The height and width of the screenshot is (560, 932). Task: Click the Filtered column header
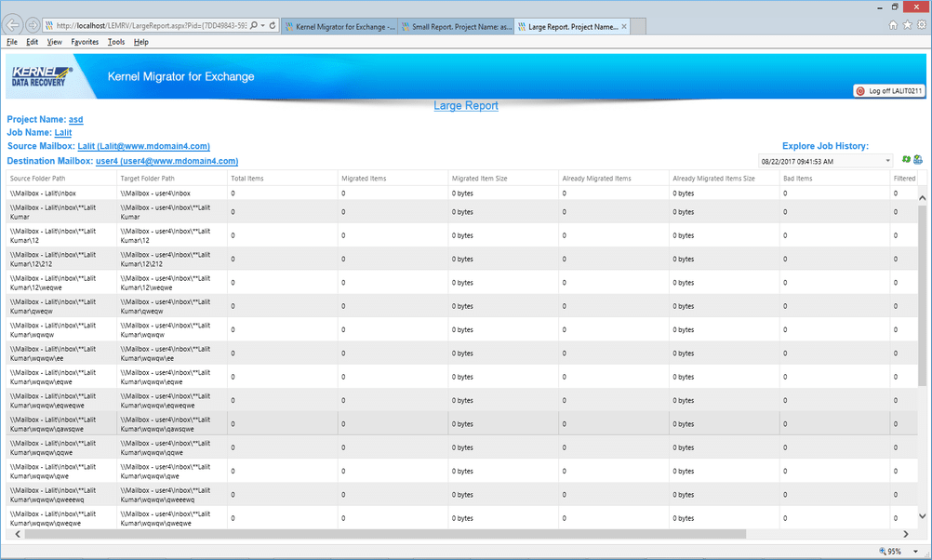point(905,179)
